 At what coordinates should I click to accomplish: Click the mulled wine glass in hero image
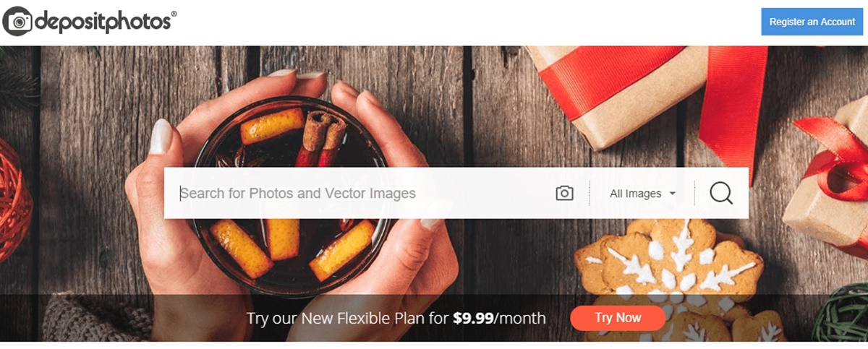(x=289, y=195)
